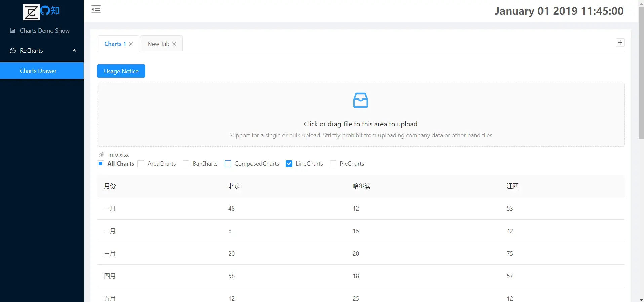This screenshot has height=302, width=644.
Task: Close the Charts 1 tab
Action: point(131,44)
